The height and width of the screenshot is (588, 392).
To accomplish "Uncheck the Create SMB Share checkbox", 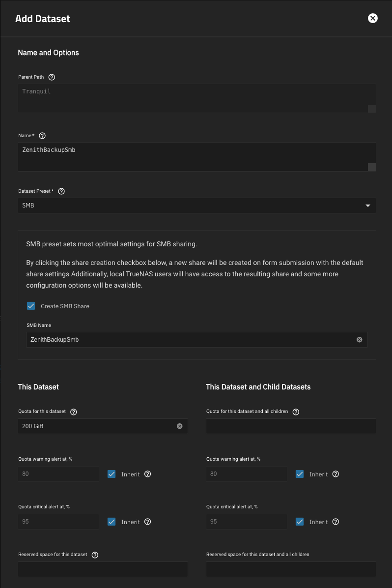I will click(x=31, y=306).
